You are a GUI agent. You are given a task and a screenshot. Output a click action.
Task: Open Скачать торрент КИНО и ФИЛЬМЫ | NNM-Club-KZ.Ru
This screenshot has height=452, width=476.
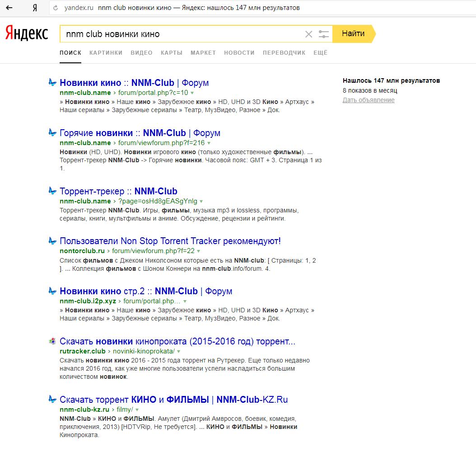(x=173, y=400)
